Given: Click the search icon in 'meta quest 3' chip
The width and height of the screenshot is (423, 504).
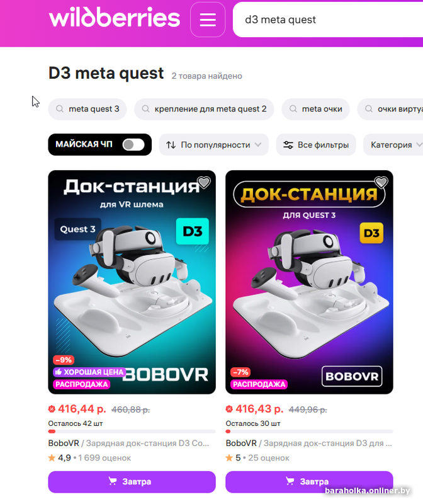Looking at the screenshot, I should [x=60, y=109].
